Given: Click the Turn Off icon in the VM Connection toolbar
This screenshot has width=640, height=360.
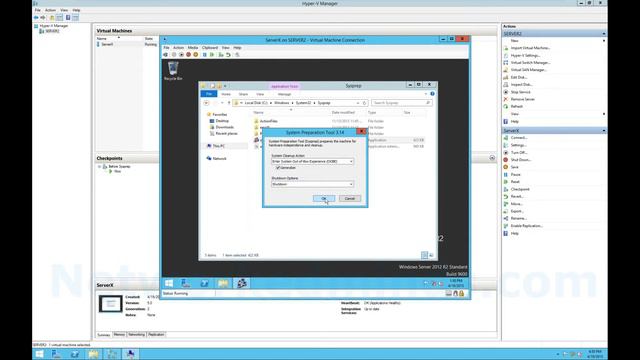Looking at the screenshot, I should [x=181, y=55].
